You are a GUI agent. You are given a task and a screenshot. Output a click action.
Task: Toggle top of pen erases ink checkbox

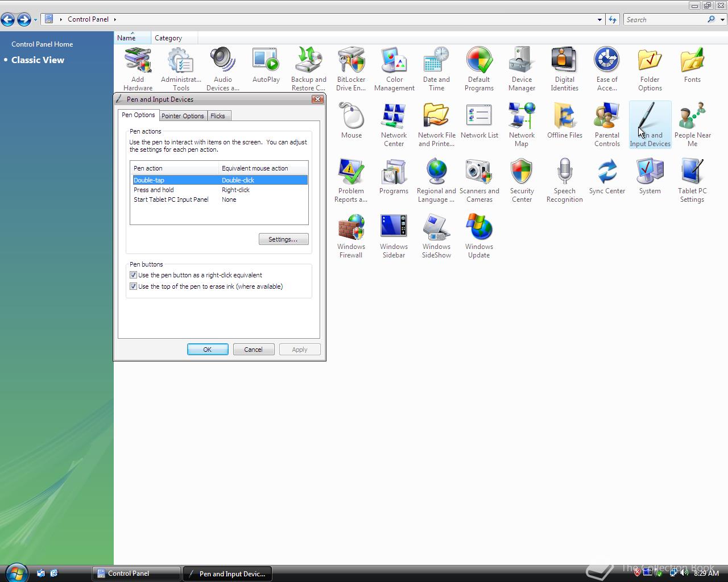pos(134,286)
